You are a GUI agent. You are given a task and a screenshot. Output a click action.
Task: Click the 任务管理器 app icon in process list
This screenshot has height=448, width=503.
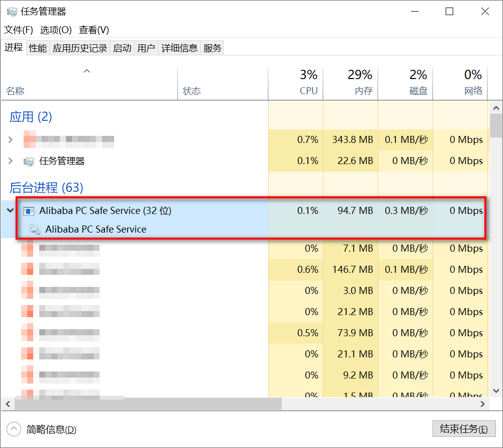coord(29,161)
